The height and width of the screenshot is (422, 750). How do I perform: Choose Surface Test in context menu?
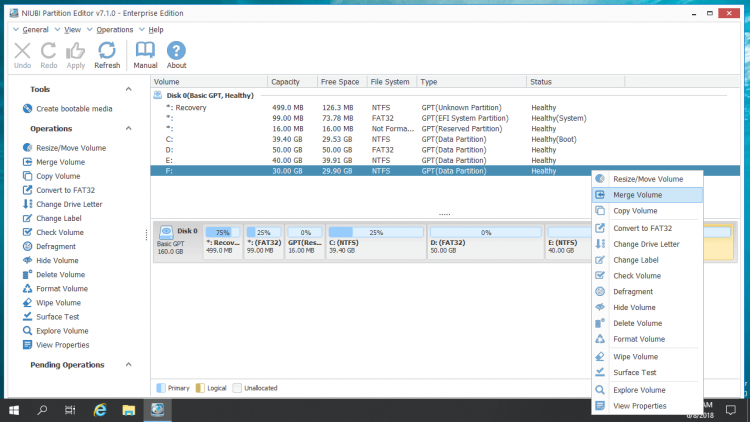coord(647,372)
